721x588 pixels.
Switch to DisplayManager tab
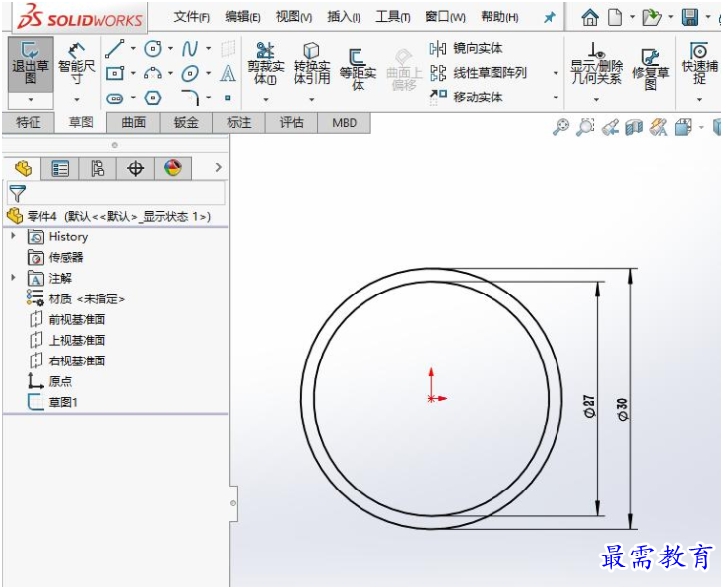coord(173,168)
